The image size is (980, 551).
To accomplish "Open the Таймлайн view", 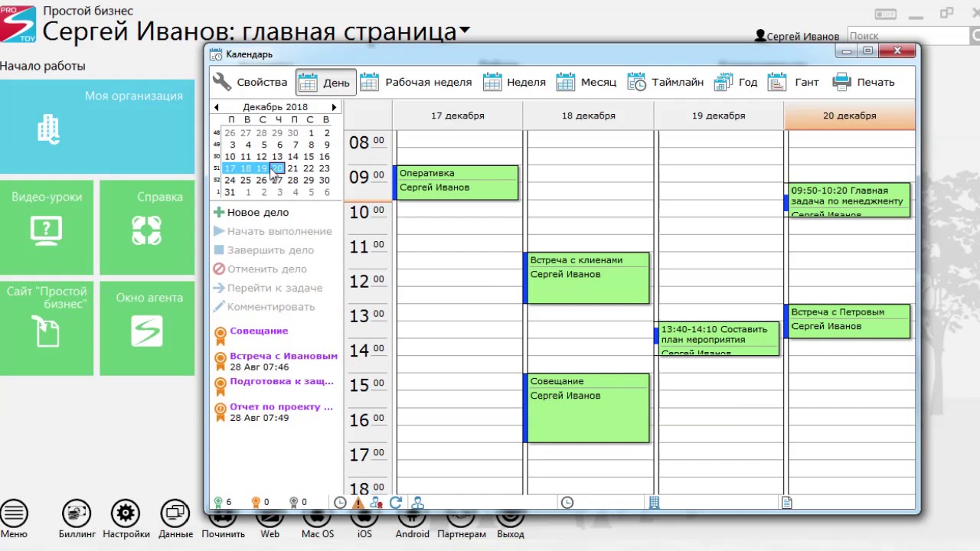I will click(665, 82).
